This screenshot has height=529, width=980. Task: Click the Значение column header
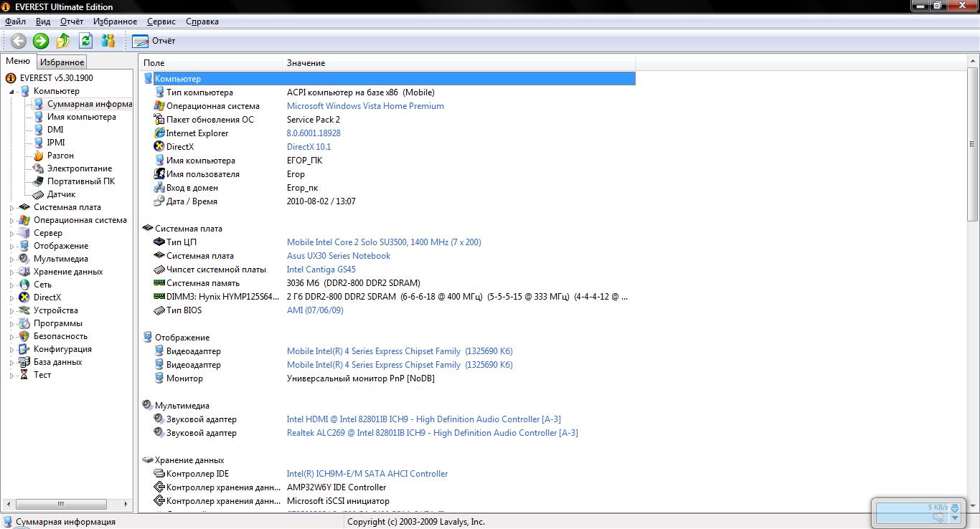pyautogui.click(x=306, y=63)
